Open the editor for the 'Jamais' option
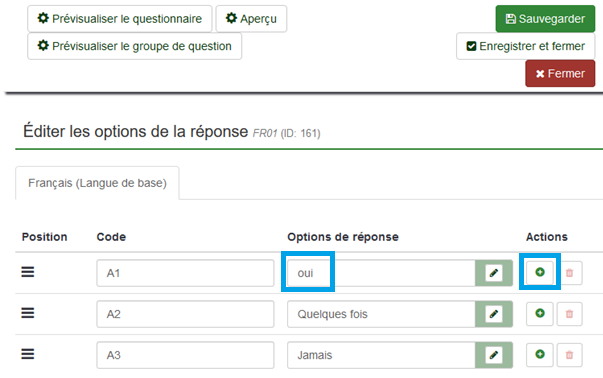 click(x=494, y=355)
